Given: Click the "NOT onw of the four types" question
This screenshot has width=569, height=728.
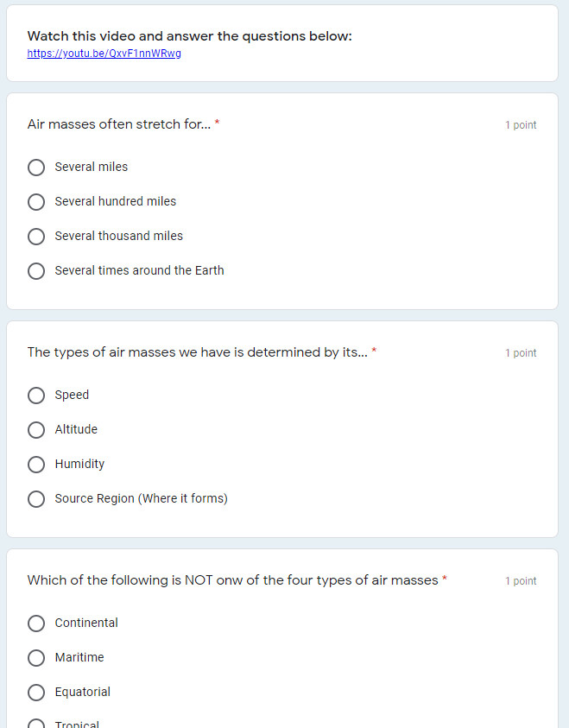Looking at the screenshot, I should [231, 579].
